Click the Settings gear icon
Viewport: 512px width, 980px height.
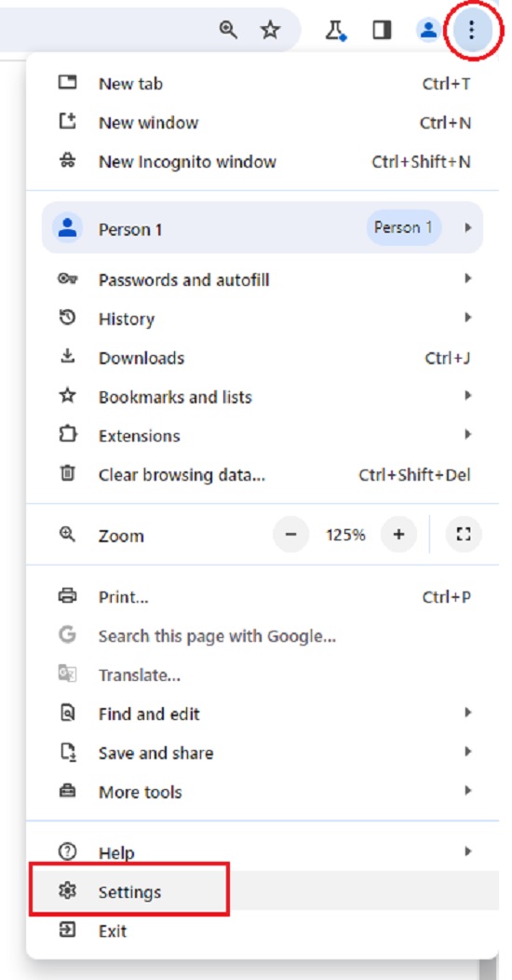(x=67, y=892)
